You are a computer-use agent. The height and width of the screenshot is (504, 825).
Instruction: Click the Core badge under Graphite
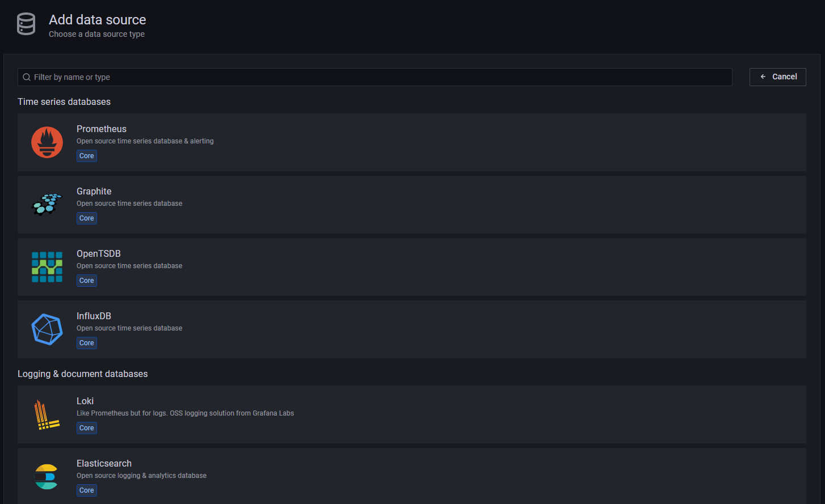[87, 218]
